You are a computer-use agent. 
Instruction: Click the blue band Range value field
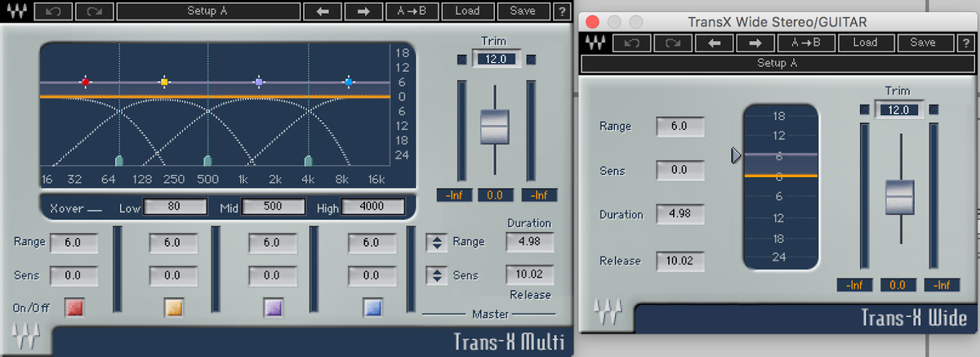click(372, 243)
